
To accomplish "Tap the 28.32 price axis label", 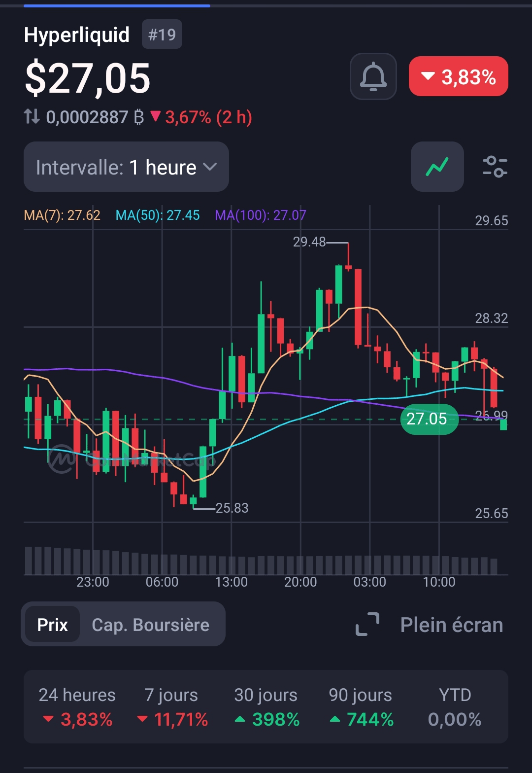I will coord(492,318).
